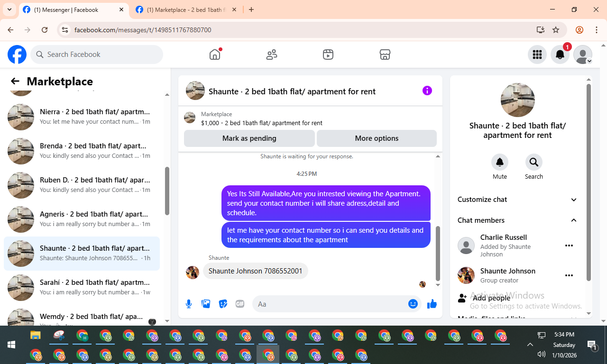This screenshot has height=364, width=607.
Task: Search within the conversation magnifier icon
Action: (534, 162)
